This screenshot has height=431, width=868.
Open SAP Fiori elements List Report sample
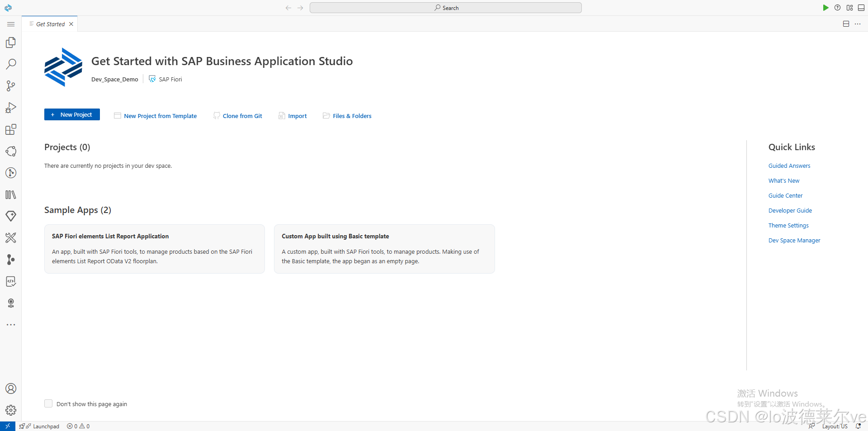point(155,249)
